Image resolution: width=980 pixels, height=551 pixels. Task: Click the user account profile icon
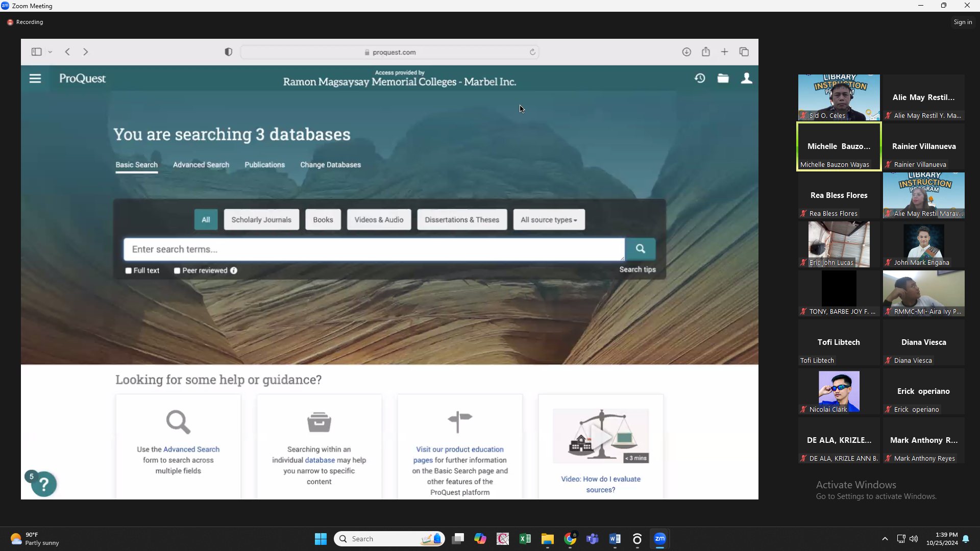746,79
